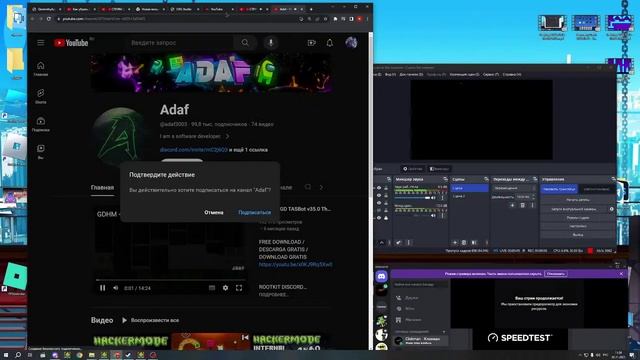Open the You section in sidebar
Image resolution: width=640 pixels, height=360 pixels.
[x=40, y=151]
